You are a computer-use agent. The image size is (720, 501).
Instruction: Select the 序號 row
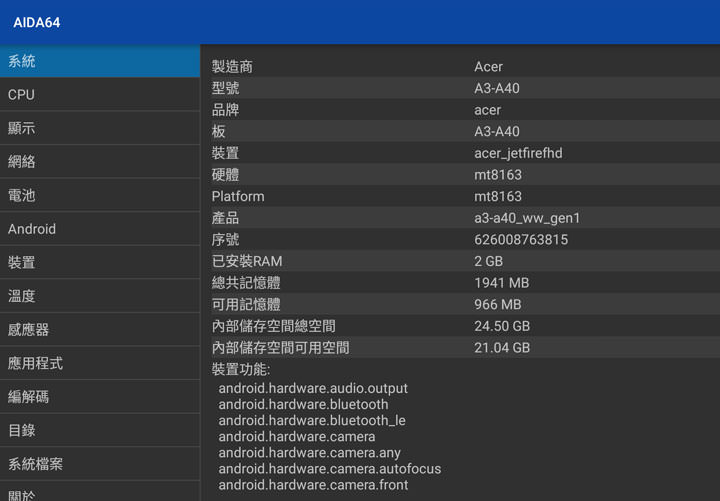[460, 240]
